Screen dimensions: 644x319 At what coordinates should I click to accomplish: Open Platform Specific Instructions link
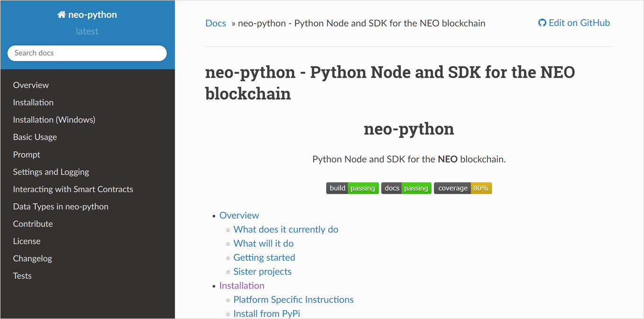click(x=293, y=300)
